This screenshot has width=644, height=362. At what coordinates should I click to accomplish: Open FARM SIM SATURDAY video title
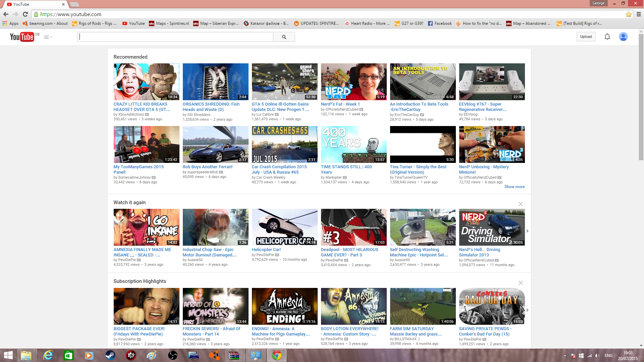pos(416,331)
